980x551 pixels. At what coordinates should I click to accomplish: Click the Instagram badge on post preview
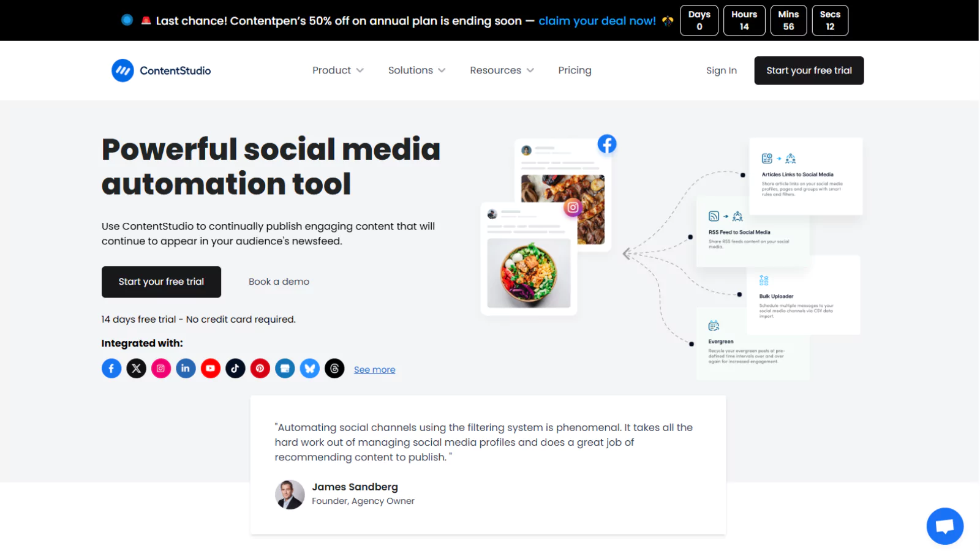[x=573, y=208]
